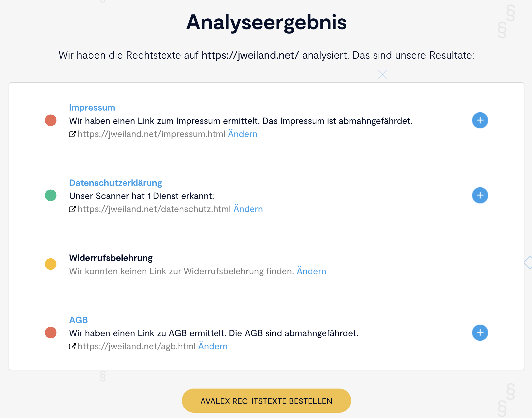The height and width of the screenshot is (418, 532).
Task: Expand the Impressum result details
Action: click(480, 120)
